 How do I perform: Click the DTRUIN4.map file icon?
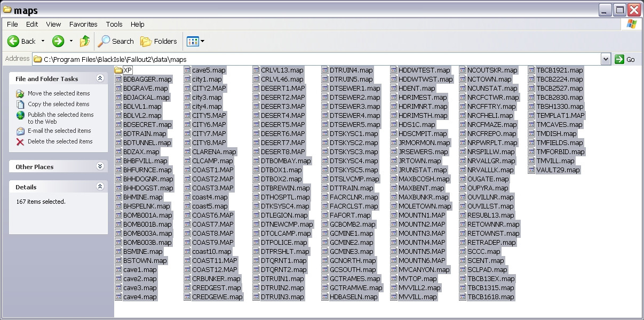[325, 70]
